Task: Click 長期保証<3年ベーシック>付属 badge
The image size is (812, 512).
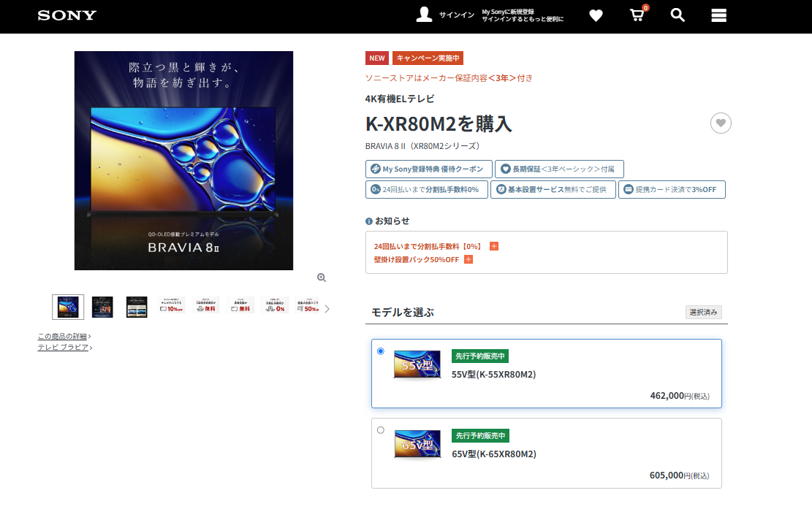Action: 559,169
